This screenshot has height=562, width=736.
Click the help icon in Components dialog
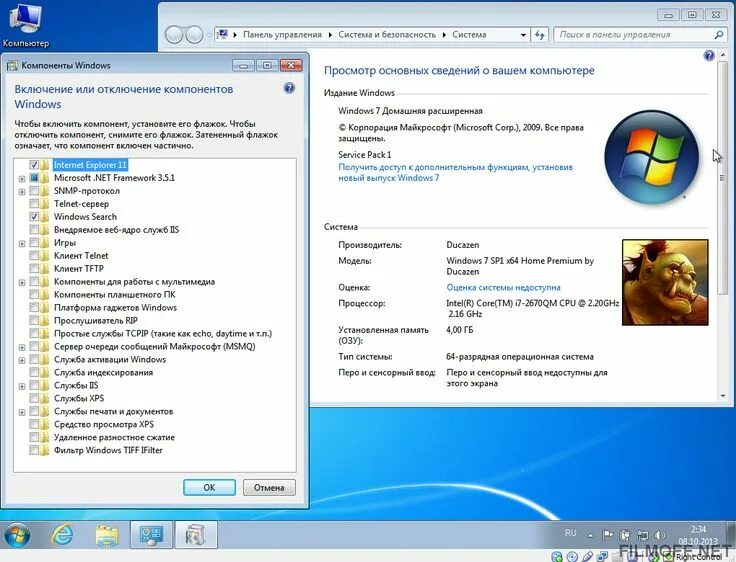[290, 88]
